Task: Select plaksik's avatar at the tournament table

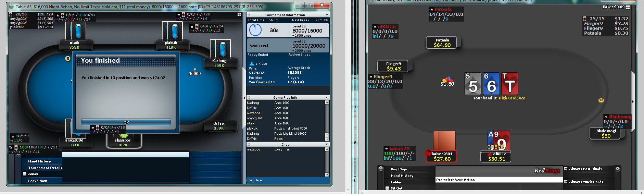Action: 172,31
